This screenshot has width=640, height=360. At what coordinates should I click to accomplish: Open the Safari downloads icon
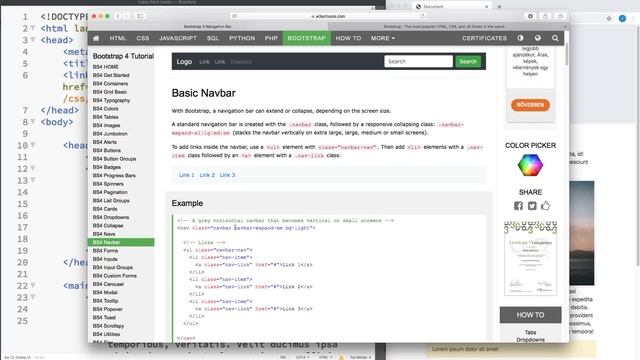[x=530, y=16]
